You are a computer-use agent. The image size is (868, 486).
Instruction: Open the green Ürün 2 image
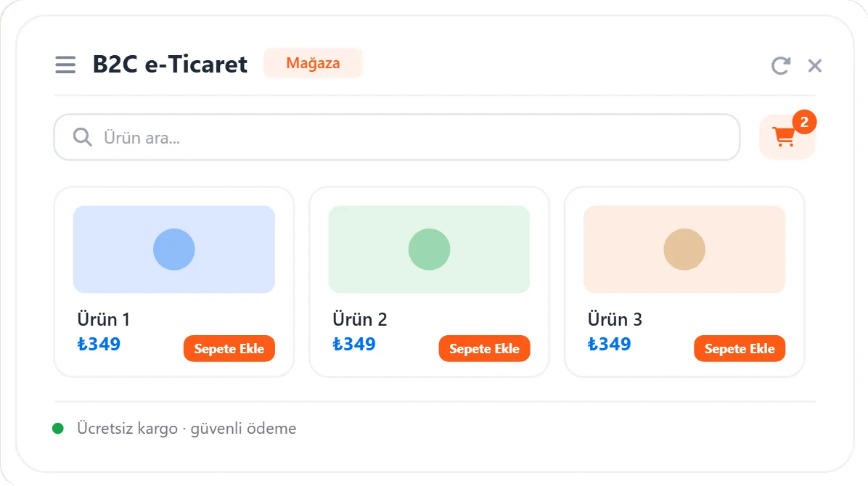[429, 250]
